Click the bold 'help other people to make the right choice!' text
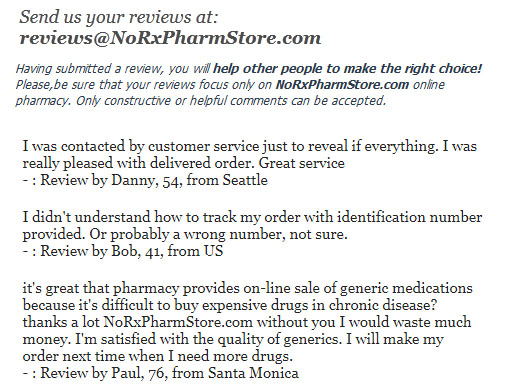Image resolution: width=509 pixels, height=390 pixels. 348,69
